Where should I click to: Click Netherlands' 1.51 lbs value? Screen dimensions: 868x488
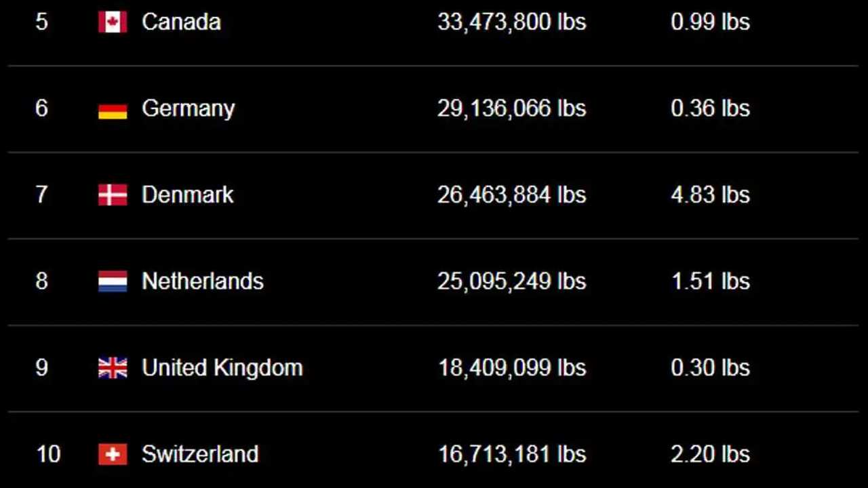click(x=710, y=281)
